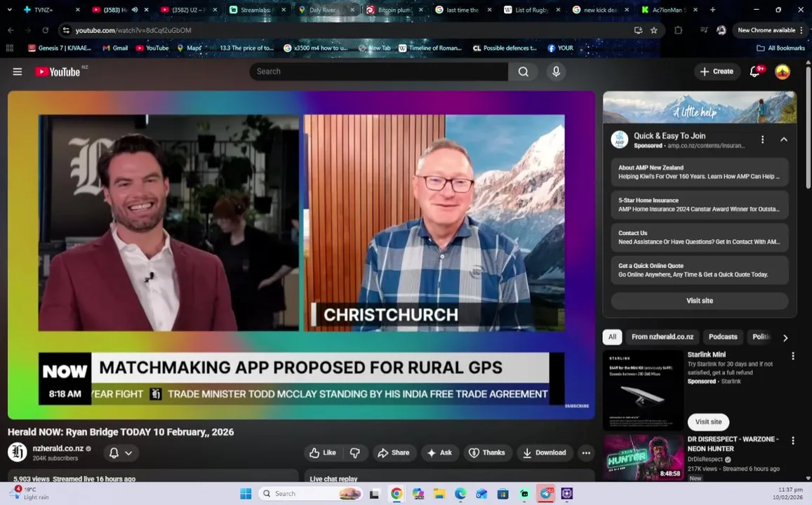Open options menu for AMP sponsored ad
Screen dimensions: 812x505
[762, 139]
